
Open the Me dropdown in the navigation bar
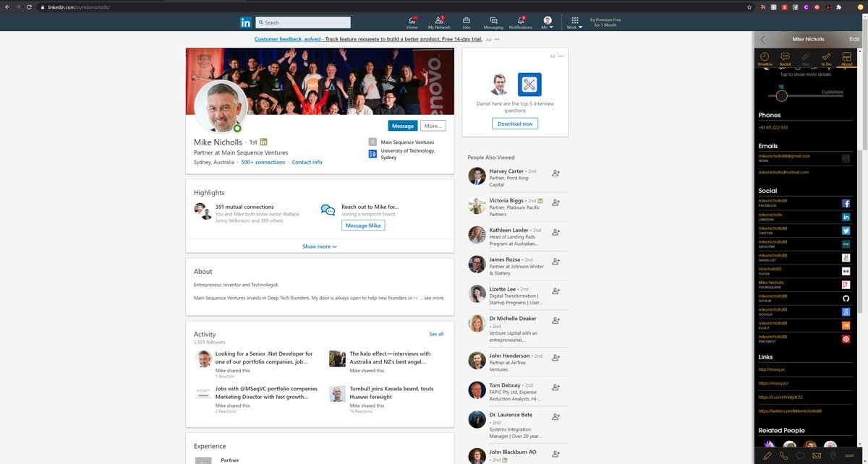pyautogui.click(x=548, y=21)
